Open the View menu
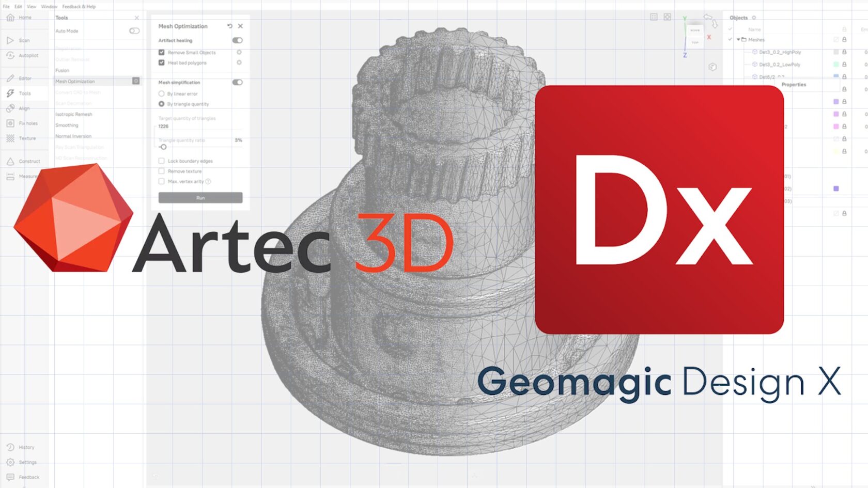Screen dimensions: 868x488 click(x=32, y=7)
